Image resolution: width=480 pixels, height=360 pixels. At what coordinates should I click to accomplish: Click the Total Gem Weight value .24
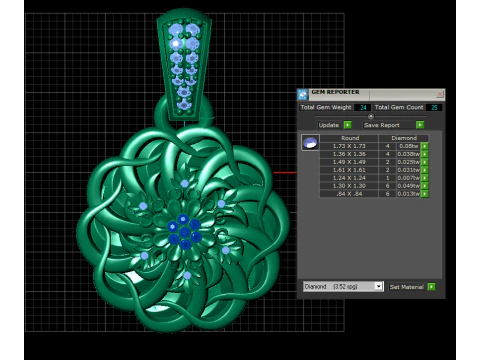[362, 107]
